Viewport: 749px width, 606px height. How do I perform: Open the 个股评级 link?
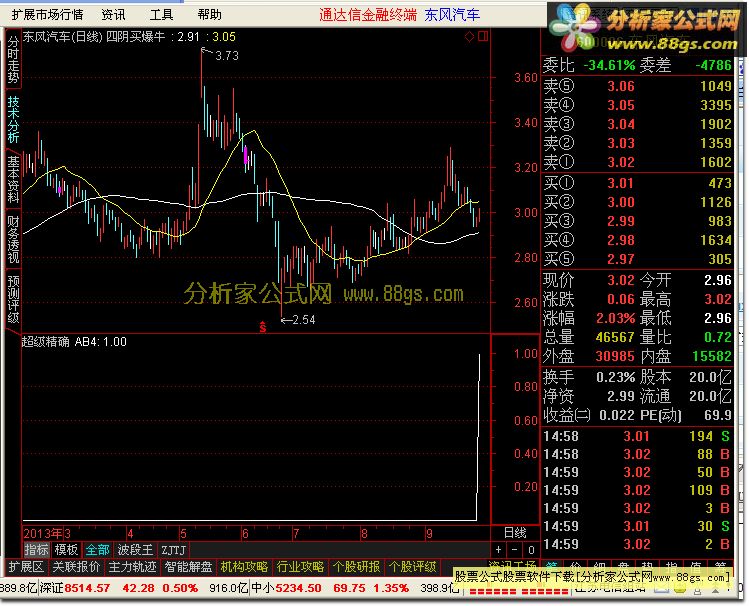tap(413, 567)
